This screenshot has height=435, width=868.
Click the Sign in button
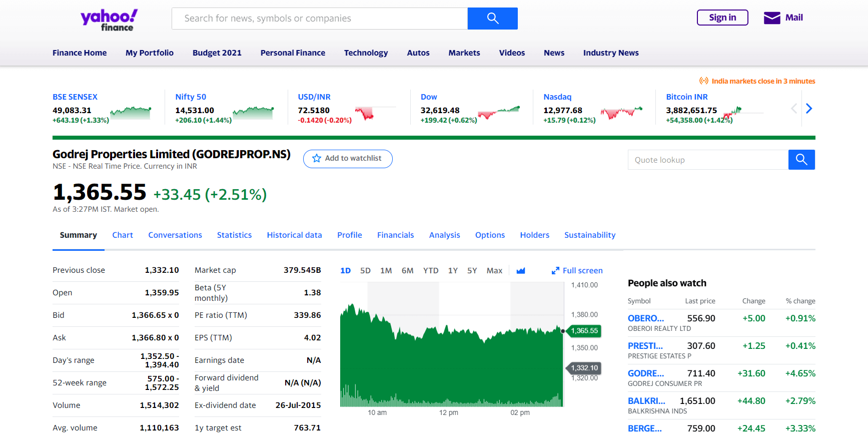[722, 18]
